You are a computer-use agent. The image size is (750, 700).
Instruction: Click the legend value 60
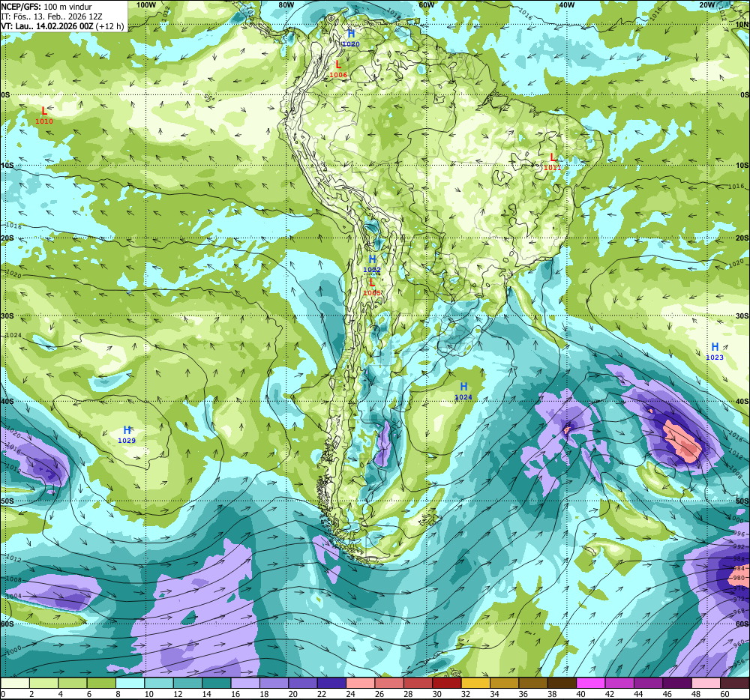(x=725, y=694)
